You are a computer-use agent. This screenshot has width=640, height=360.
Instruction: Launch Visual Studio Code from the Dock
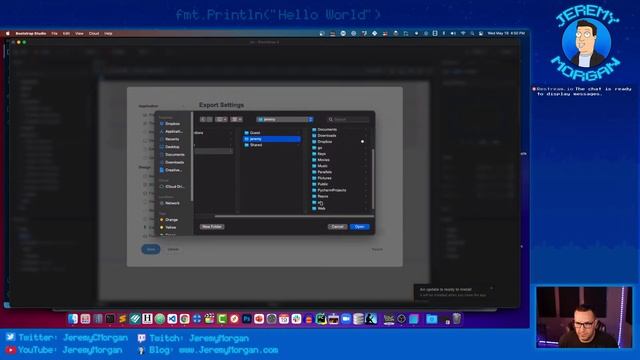(172, 319)
